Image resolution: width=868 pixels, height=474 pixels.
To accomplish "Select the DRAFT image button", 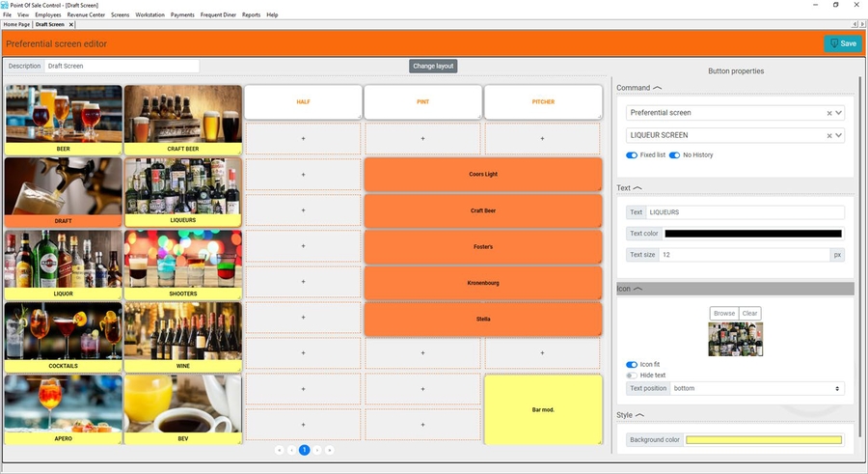I will [63, 192].
